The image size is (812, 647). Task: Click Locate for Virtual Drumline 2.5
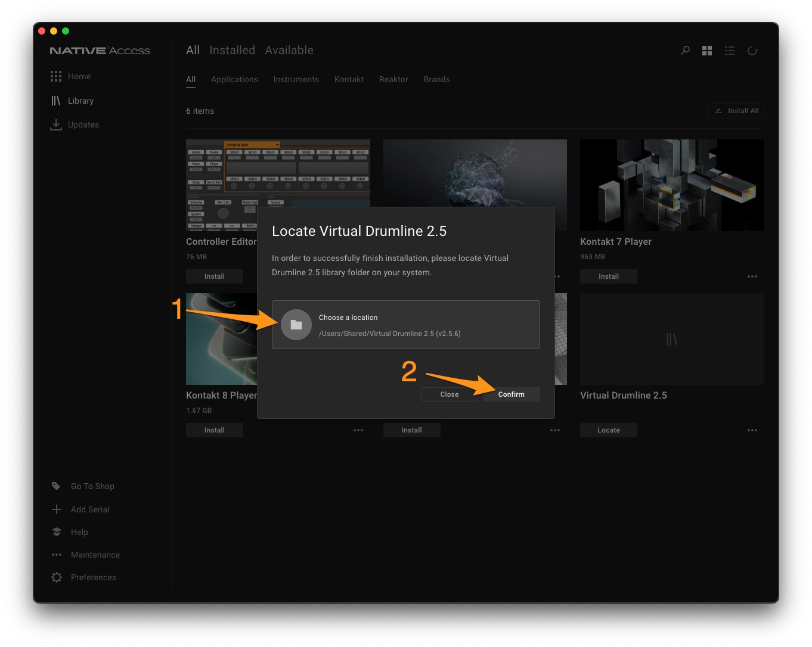[x=609, y=430]
